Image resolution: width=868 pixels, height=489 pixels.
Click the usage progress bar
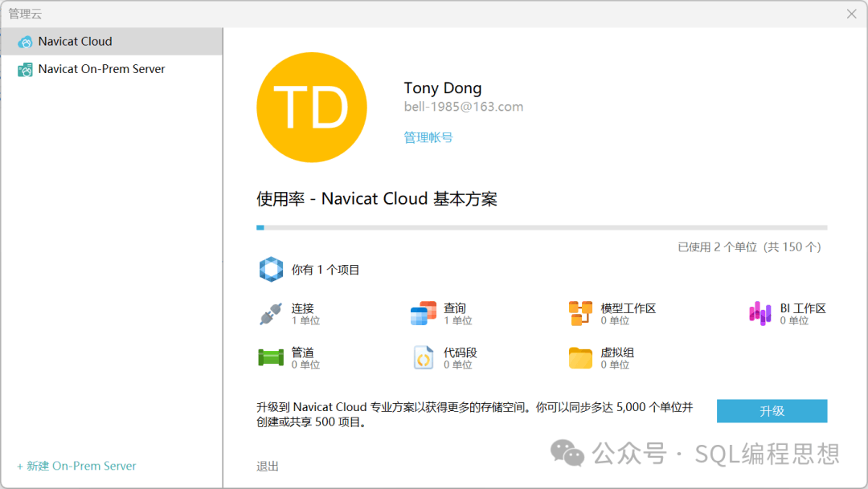coord(542,227)
